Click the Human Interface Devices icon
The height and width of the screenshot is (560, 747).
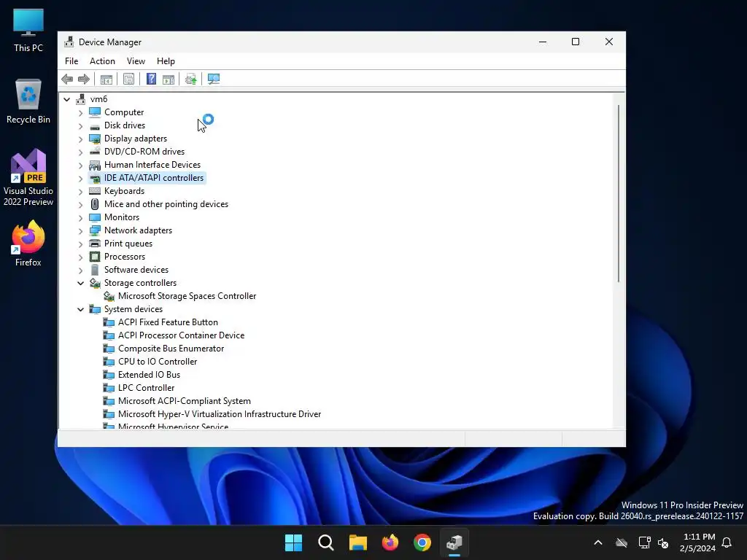[95, 165]
